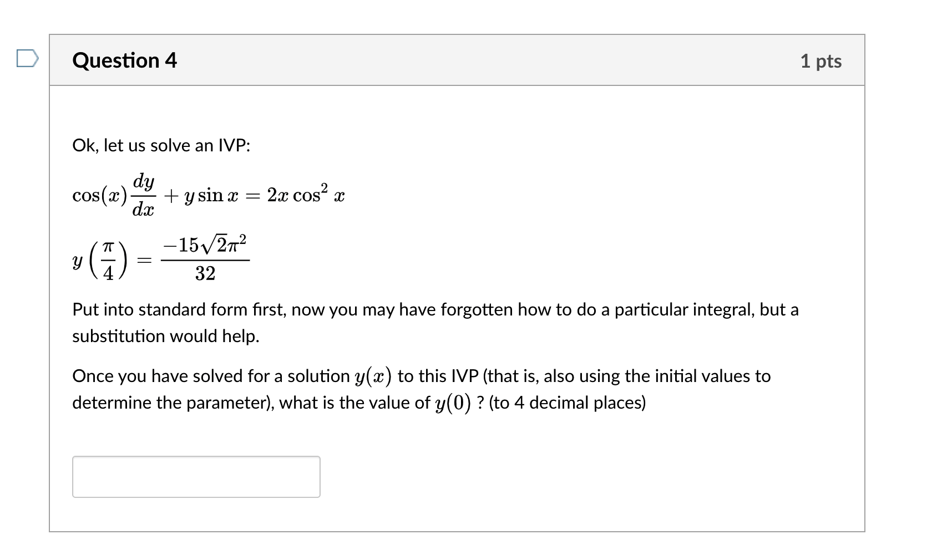Click the sentence about the substitution hint
The width and height of the screenshot is (932, 560).
pos(165,335)
